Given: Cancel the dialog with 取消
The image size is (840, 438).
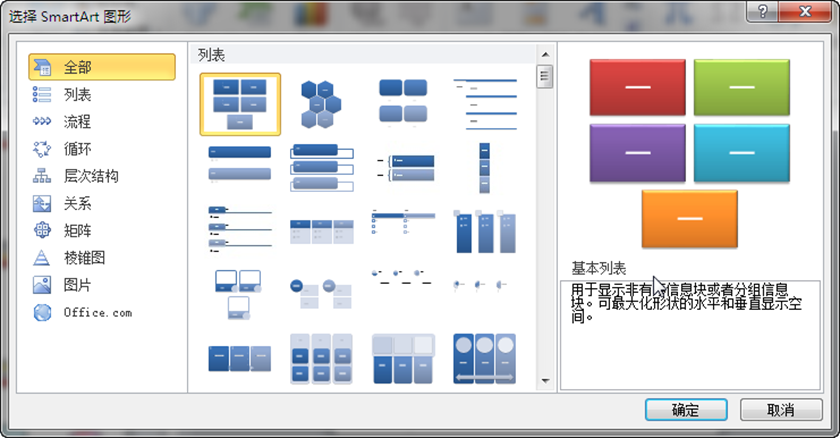Looking at the screenshot, I should click(x=781, y=410).
